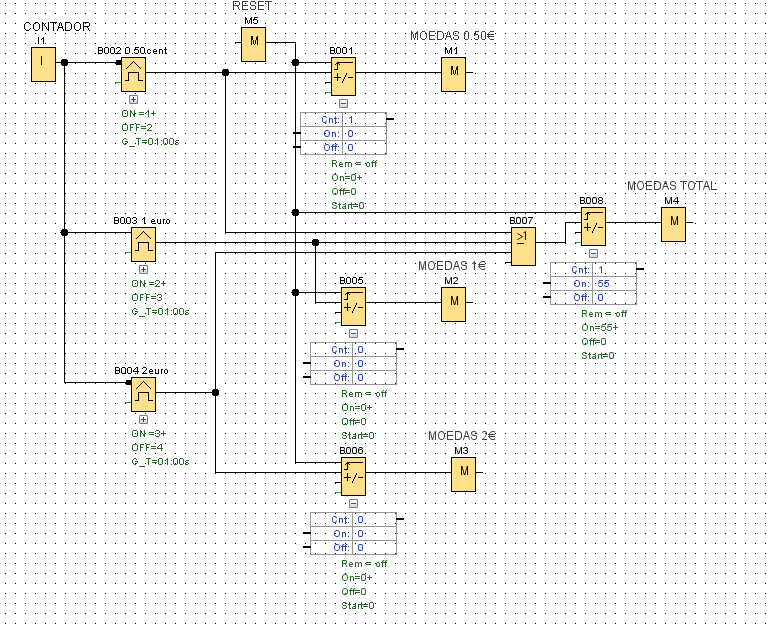Image resolution: width=775 pixels, height=629 pixels.
Task: Expand parameters under B003 block
Action: point(143,269)
